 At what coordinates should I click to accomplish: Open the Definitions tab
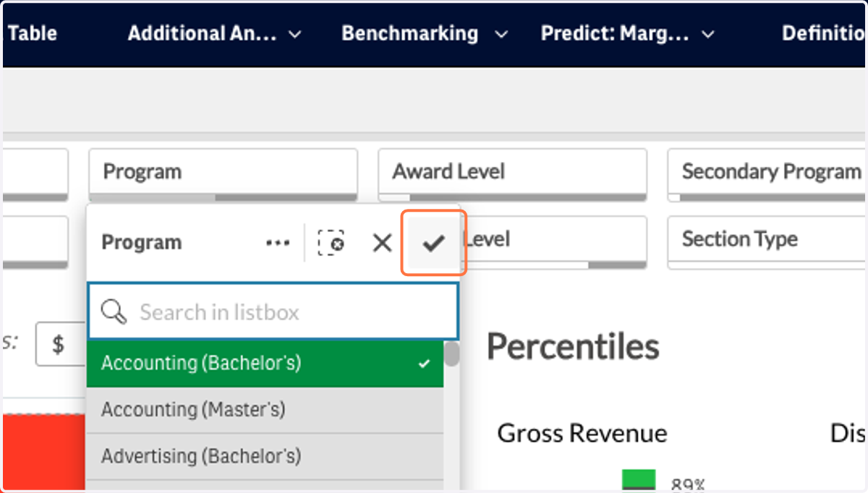[823, 34]
